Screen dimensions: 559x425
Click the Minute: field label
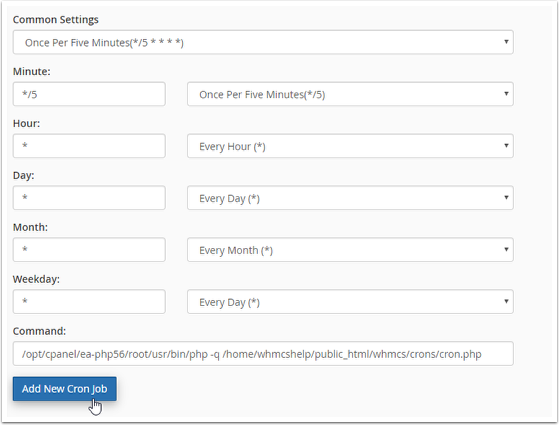click(32, 71)
